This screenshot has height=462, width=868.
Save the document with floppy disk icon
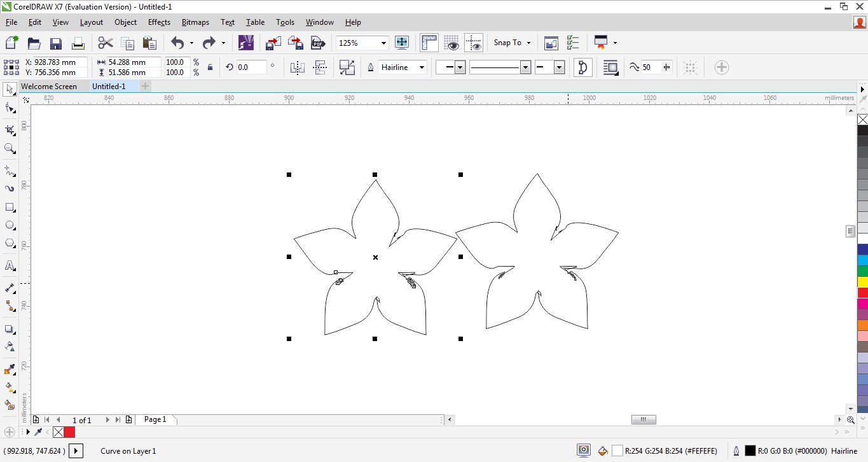pyautogui.click(x=56, y=43)
